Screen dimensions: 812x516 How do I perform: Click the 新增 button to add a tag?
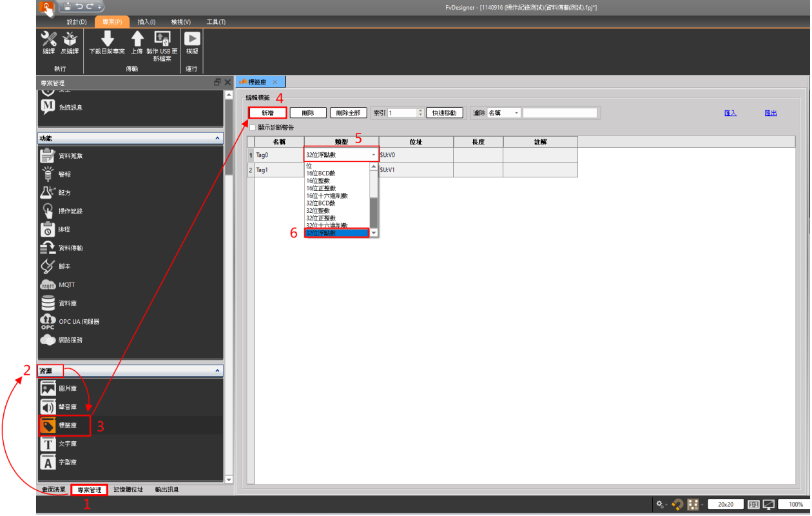[x=267, y=113]
